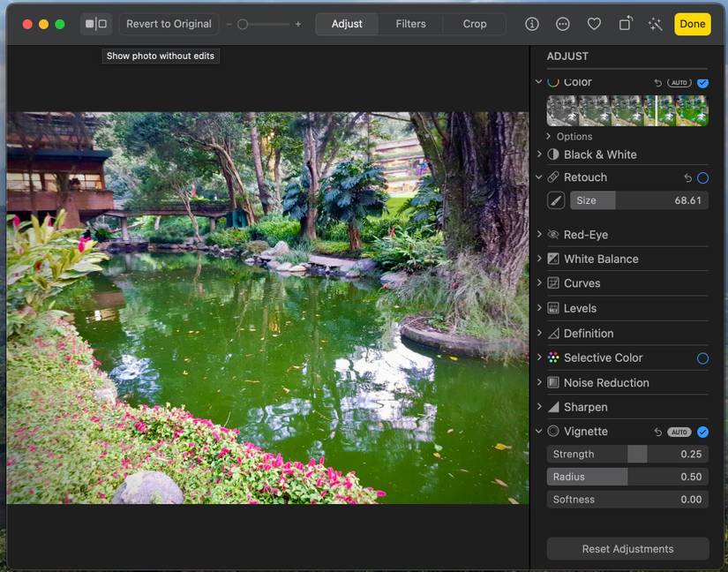
Task: Click the Levels histogram icon
Action: click(553, 308)
